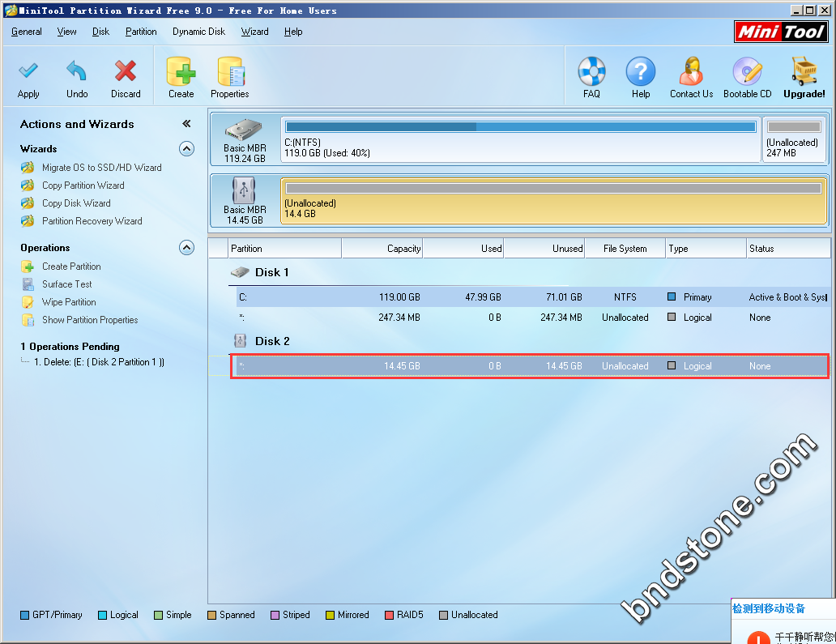Viewport: 836px width, 644px height.
Task: Click the Wipe Partition operation icon
Action: (x=28, y=301)
